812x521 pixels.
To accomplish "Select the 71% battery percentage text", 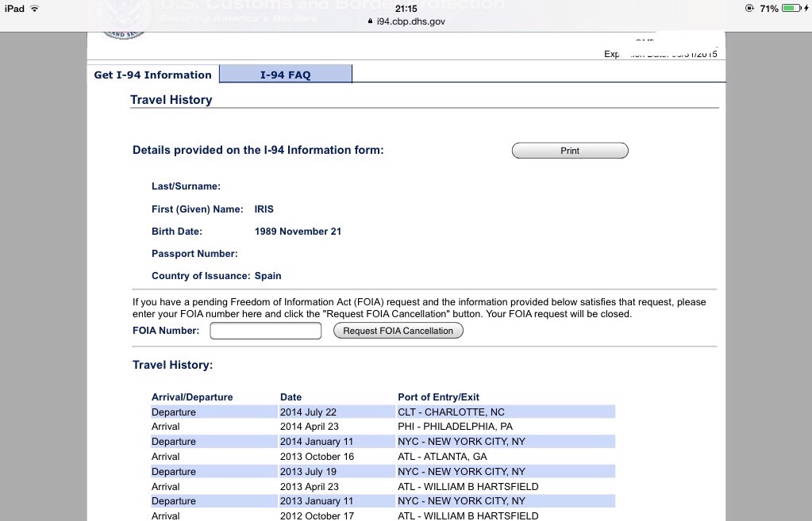I will (769, 8).
